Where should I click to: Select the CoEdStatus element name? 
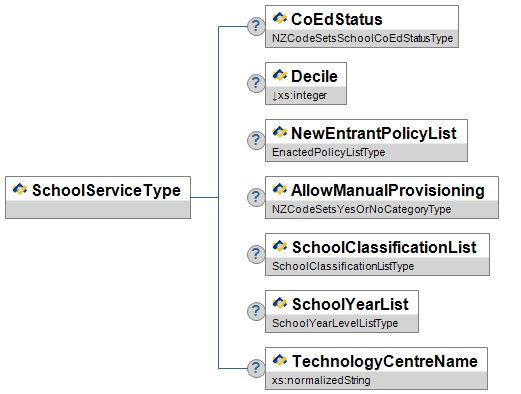pos(337,19)
